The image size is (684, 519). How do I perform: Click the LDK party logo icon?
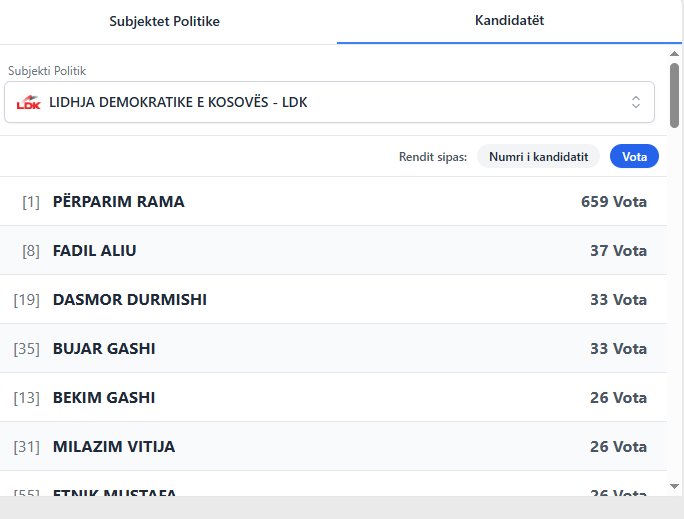(x=29, y=102)
